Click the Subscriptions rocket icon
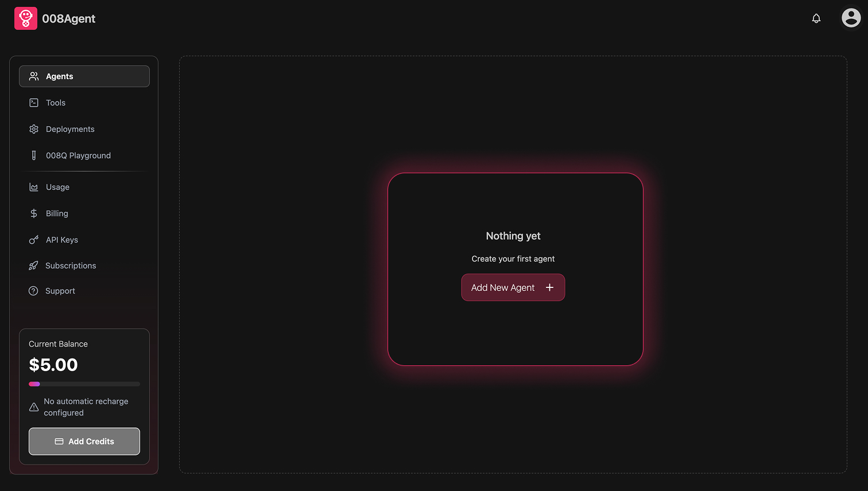This screenshot has height=491, width=868. (33, 266)
